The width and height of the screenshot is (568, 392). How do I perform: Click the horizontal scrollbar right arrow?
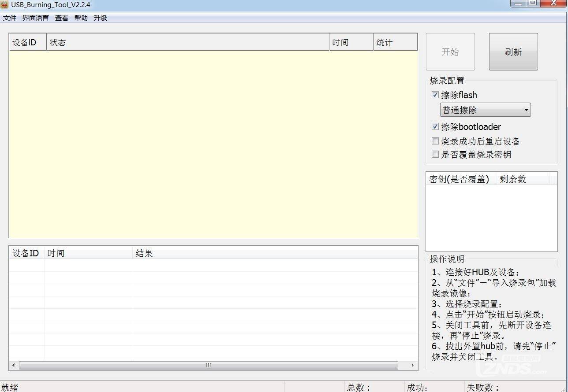[x=413, y=365]
